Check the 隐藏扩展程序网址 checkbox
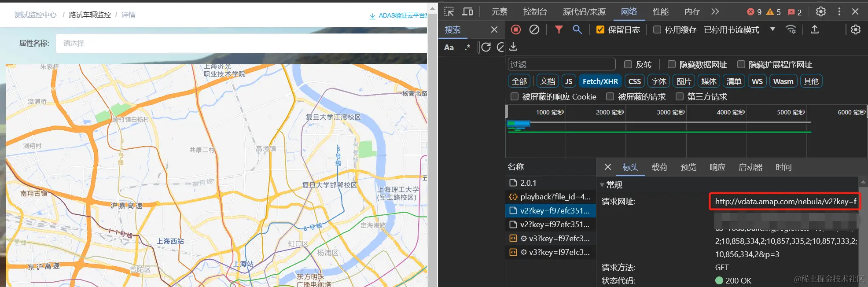Screen dimensions: 868x287 tap(741, 64)
